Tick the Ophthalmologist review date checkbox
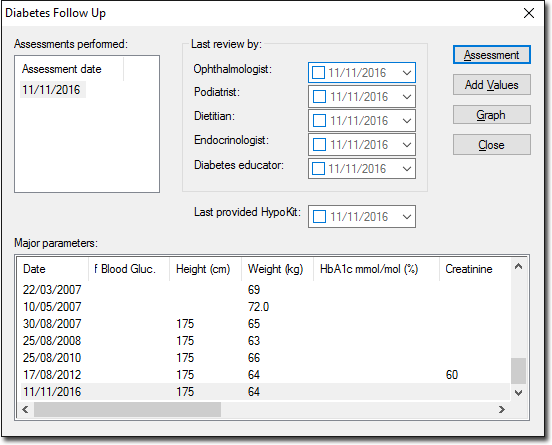This screenshot has height=445, width=552. tap(318, 73)
